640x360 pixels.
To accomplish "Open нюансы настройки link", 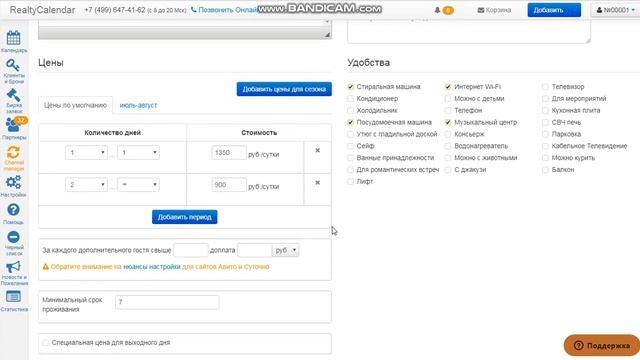I will click(152, 267).
